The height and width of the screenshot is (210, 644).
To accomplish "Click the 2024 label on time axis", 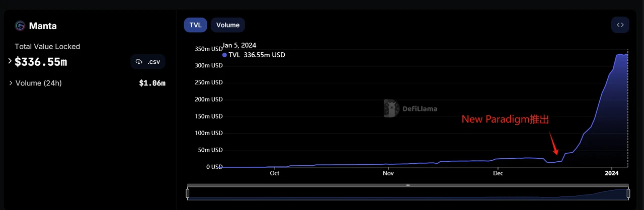I will tap(611, 173).
